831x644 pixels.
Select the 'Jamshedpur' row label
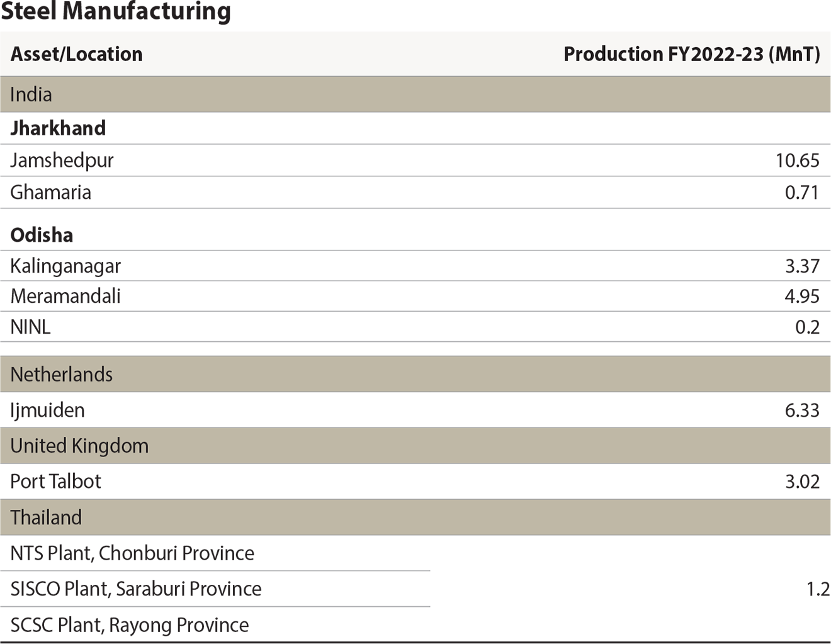coord(62,160)
